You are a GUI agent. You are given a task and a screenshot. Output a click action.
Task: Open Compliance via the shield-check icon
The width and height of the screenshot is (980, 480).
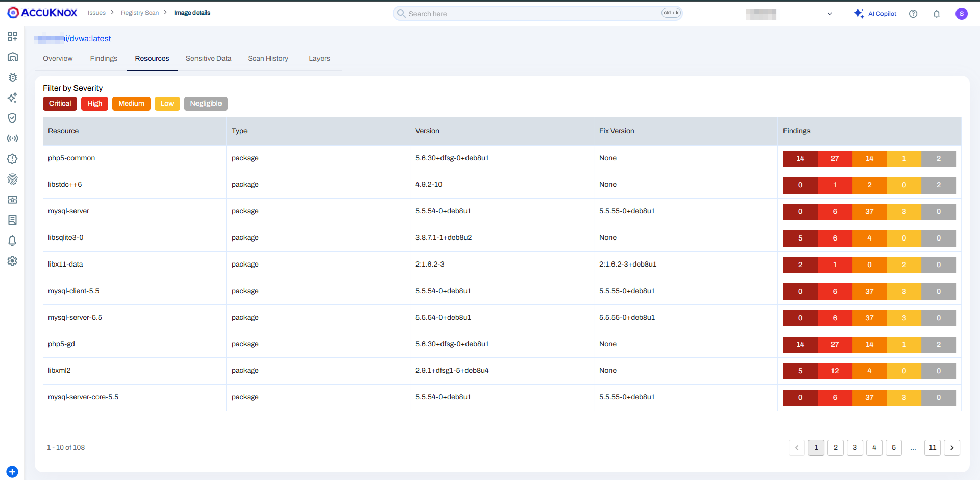click(x=12, y=118)
